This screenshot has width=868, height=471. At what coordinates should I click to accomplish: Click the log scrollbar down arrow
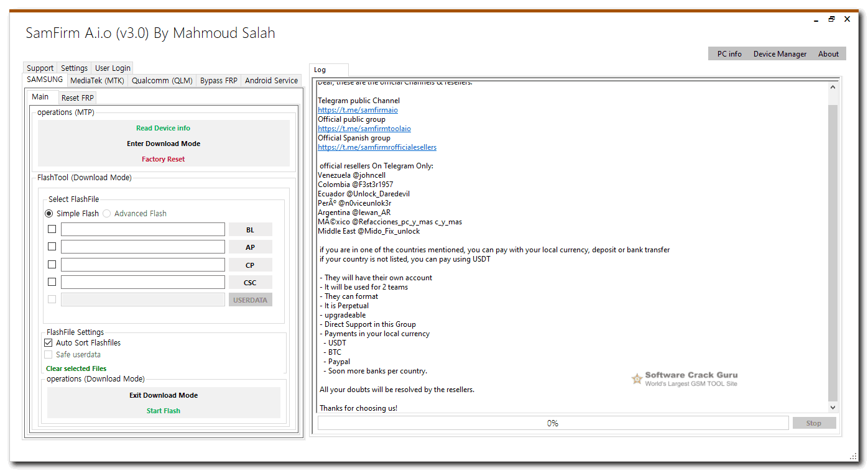(833, 407)
